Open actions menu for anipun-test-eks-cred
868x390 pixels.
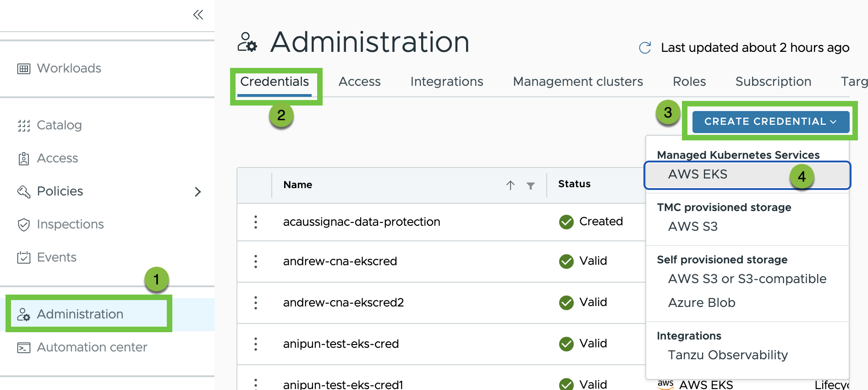256,344
